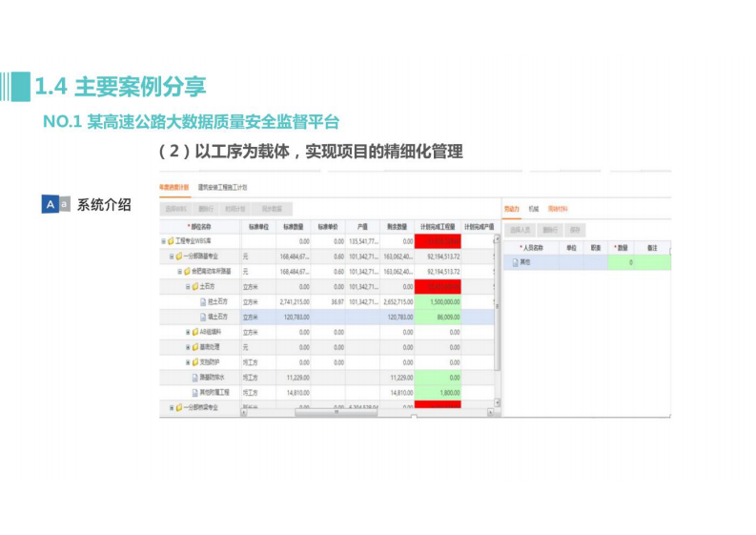Collapse the 合肥南动车所路基 tree node

click(x=180, y=272)
